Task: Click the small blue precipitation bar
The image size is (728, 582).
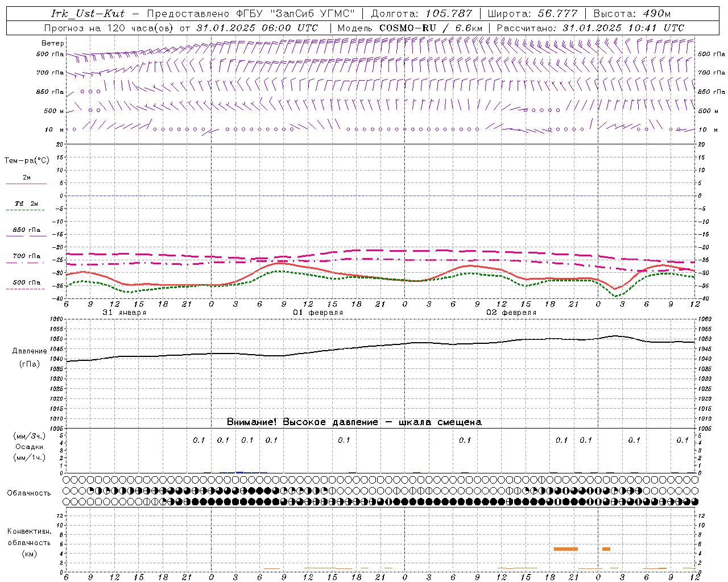Action: point(239,472)
